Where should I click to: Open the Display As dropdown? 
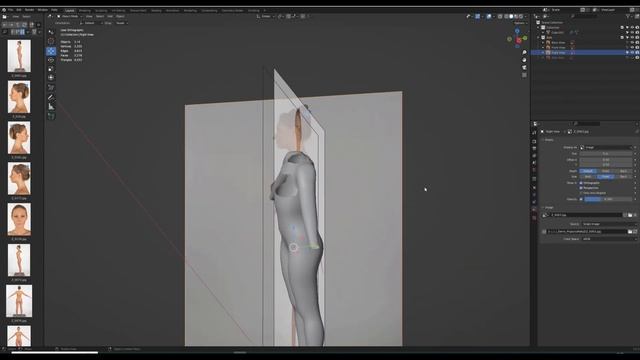606,147
